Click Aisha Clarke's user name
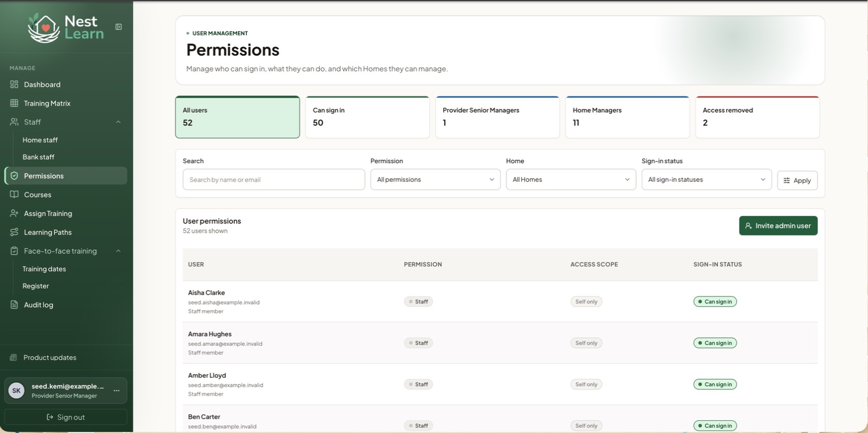The width and height of the screenshot is (868, 433). coord(206,293)
